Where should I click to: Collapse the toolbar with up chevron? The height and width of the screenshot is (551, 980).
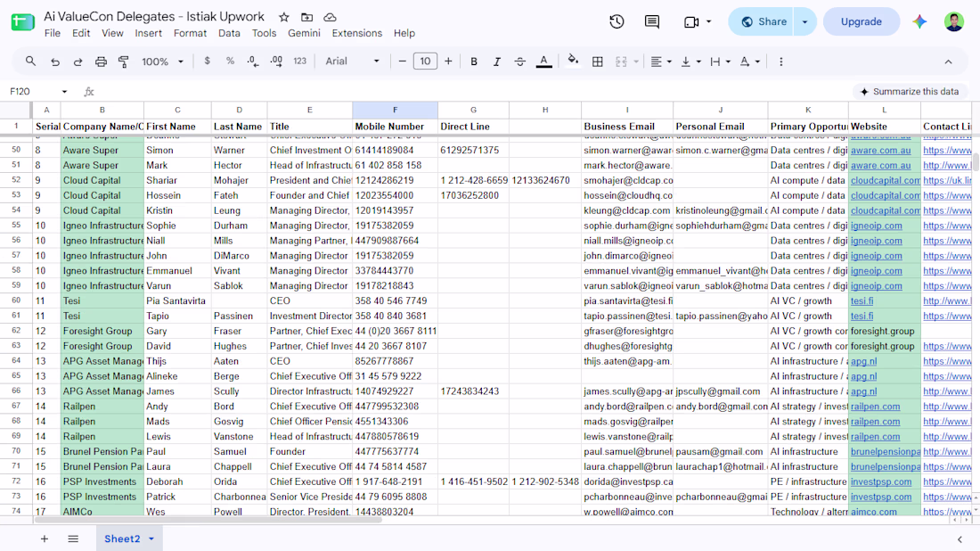coord(948,62)
